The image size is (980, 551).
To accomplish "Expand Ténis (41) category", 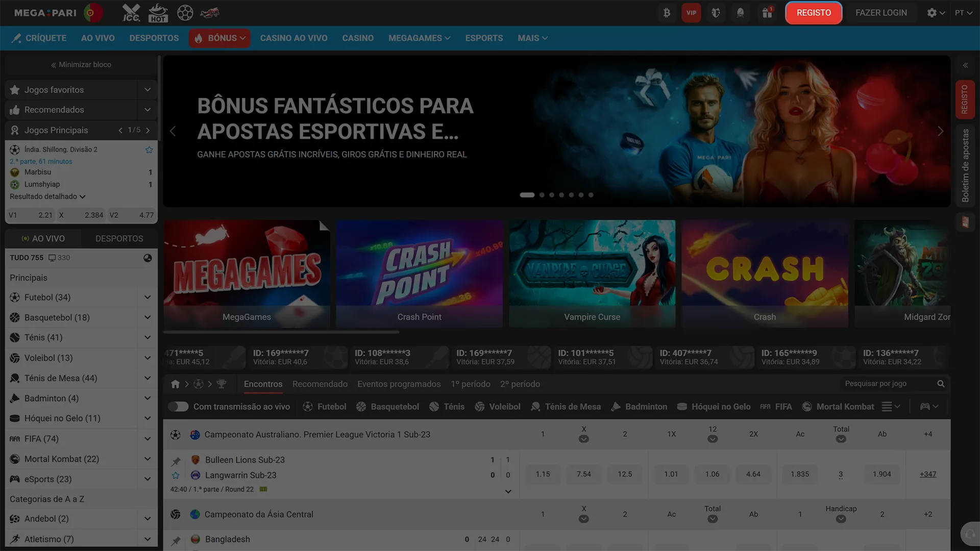I will point(147,338).
